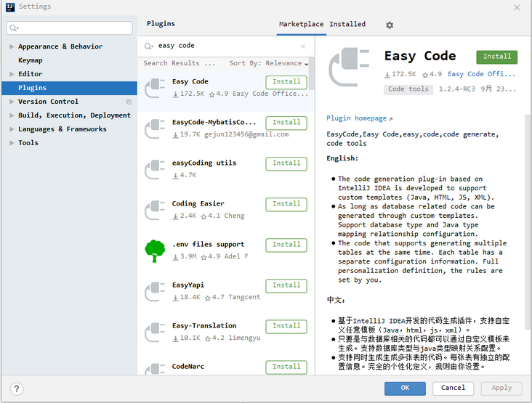532x403 pixels.
Task: Click the Code tools tag
Action: (x=408, y=89)
